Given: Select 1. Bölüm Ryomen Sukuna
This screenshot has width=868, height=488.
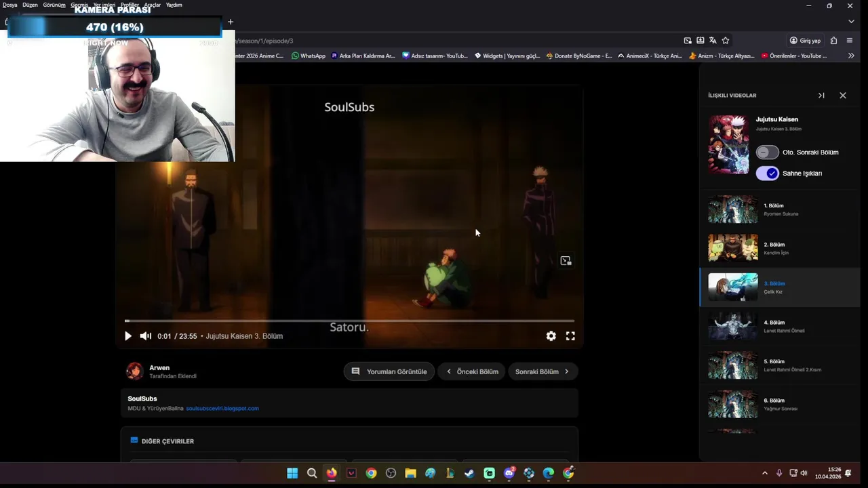Looking at the screenshot, I should (x=780, y=209).
